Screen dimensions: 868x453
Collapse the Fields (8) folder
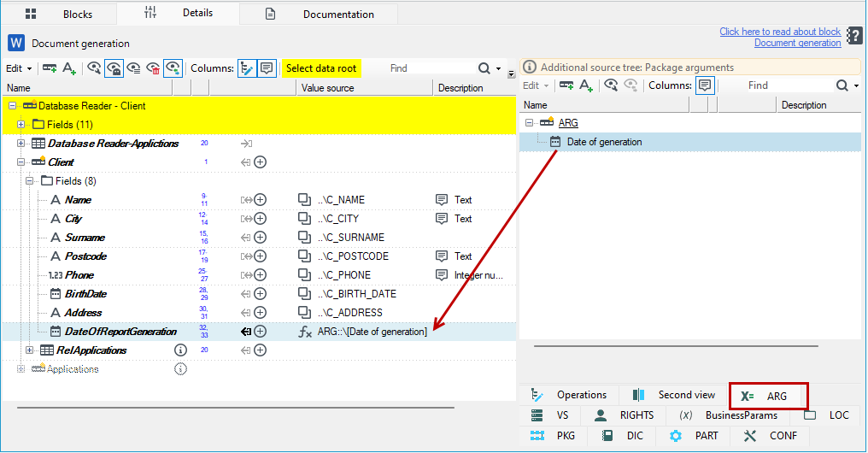tap(30, 180)
